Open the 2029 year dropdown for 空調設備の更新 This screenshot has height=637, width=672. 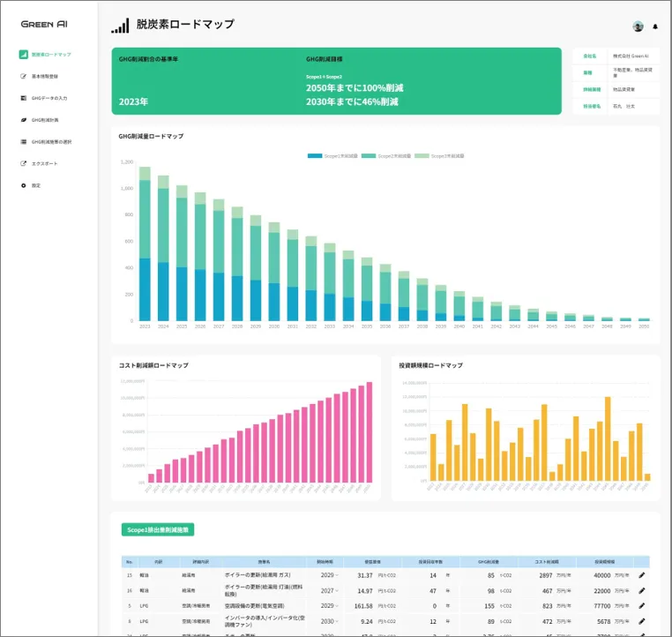(x=329, y=606)
